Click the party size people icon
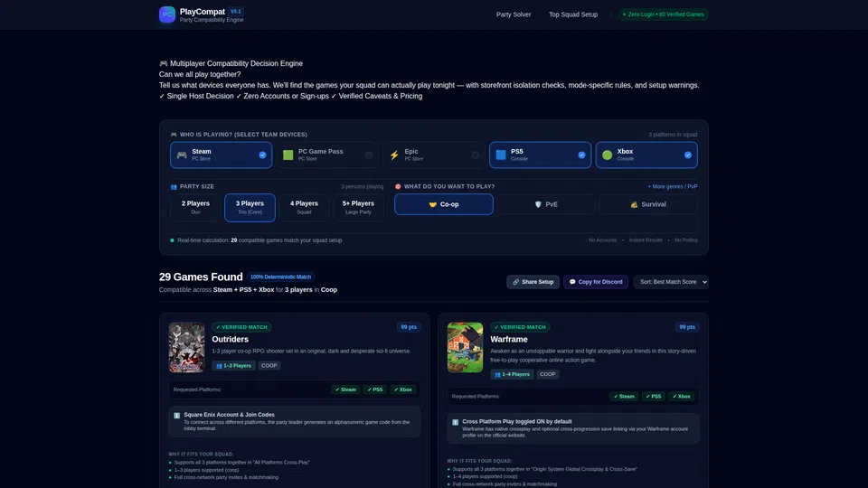868x488 pixels. tap(174, 187)
